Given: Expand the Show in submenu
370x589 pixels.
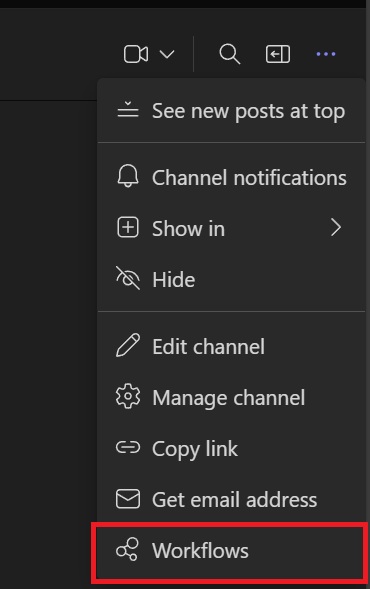Looking at the screenshot, I should tap(231, 228).
